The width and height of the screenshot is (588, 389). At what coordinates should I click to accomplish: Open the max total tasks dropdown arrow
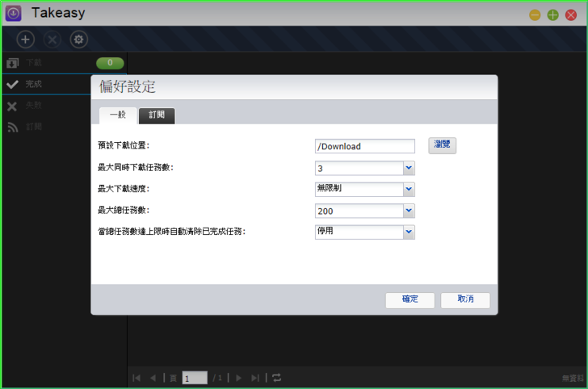coord(409,211)
